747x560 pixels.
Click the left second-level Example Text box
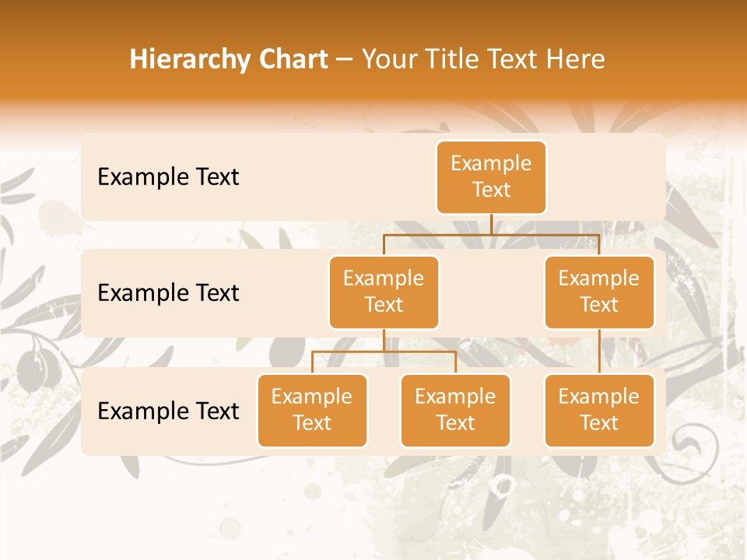tap(384, 292)
